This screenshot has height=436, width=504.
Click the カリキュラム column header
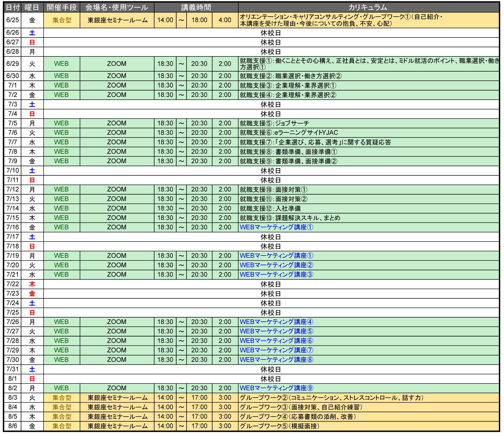click(x=369, y=7)
